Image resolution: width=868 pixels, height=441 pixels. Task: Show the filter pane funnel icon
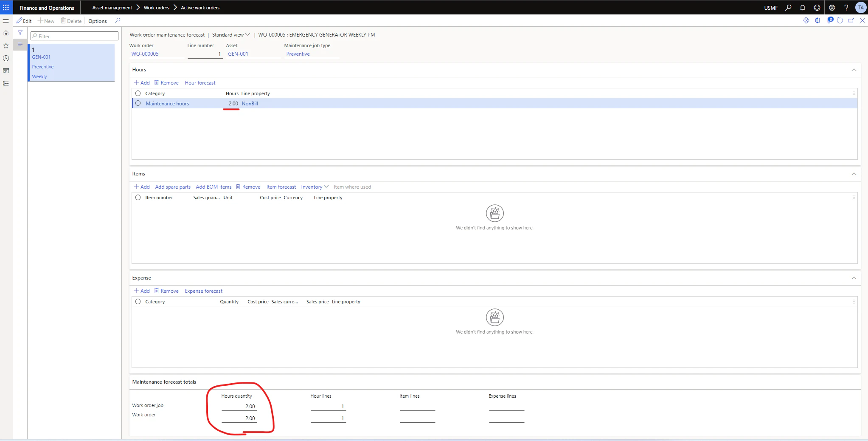(x=20, y=33)
